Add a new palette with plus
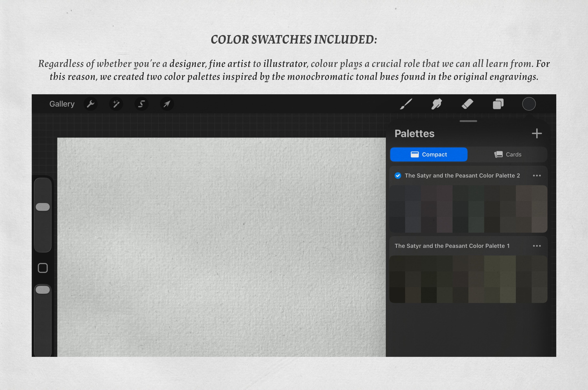 (537, 134)
